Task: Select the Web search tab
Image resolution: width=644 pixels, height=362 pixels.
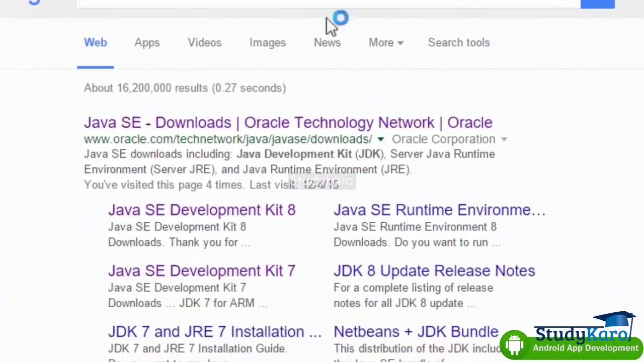Action: coord(95,43)
